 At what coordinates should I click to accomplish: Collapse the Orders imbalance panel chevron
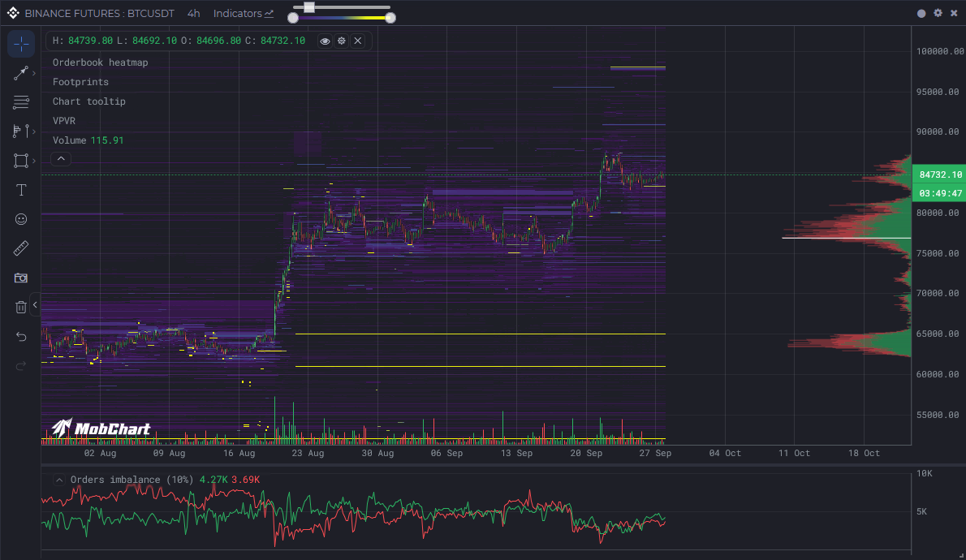59,480
